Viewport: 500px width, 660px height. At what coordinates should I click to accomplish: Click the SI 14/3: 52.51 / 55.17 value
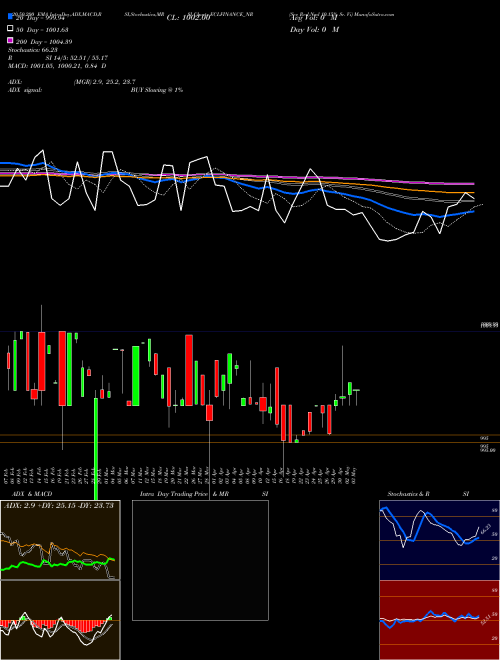(x=77, y=58)
